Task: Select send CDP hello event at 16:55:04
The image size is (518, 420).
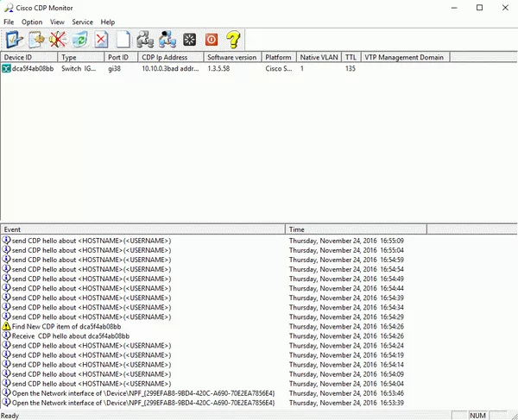Action: pos(214,250)
